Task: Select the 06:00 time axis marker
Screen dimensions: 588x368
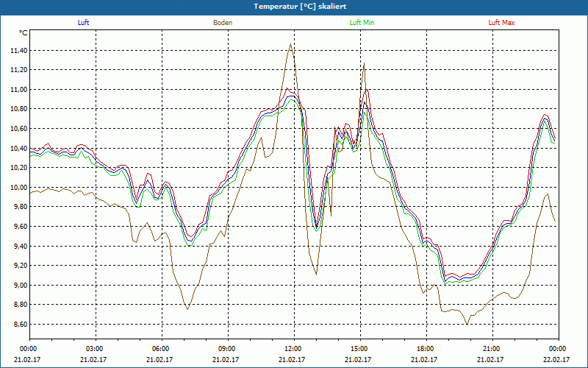Action: (161, 349)
